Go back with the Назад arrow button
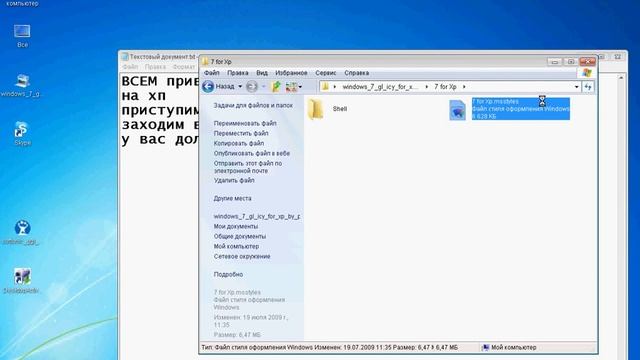640x360 pixels. (x=208, y=87)
